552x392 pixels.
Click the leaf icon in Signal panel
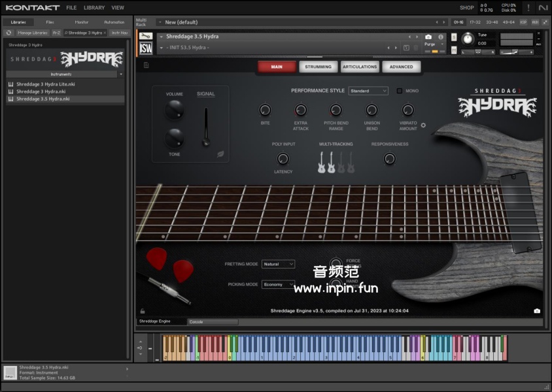click(221, 155)
